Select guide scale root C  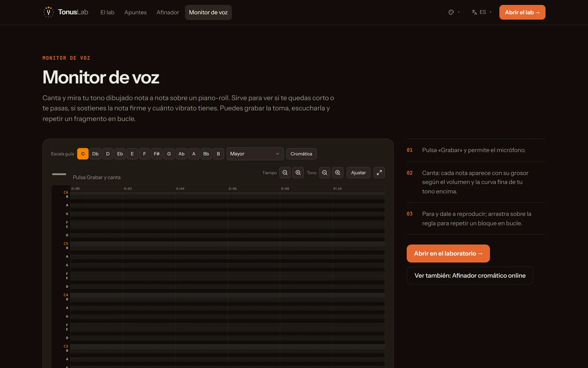point(83,154)
